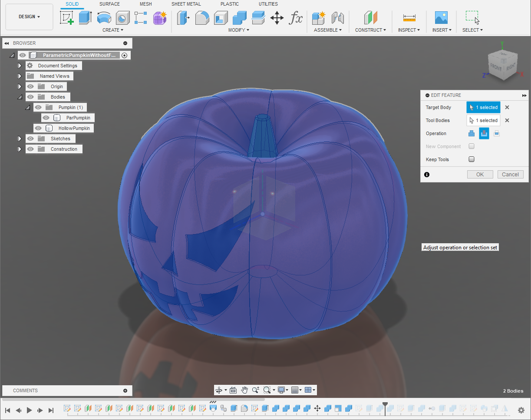Switch to the SURFACE tab
Screen dimensions: 531x420
pos(109,4)
